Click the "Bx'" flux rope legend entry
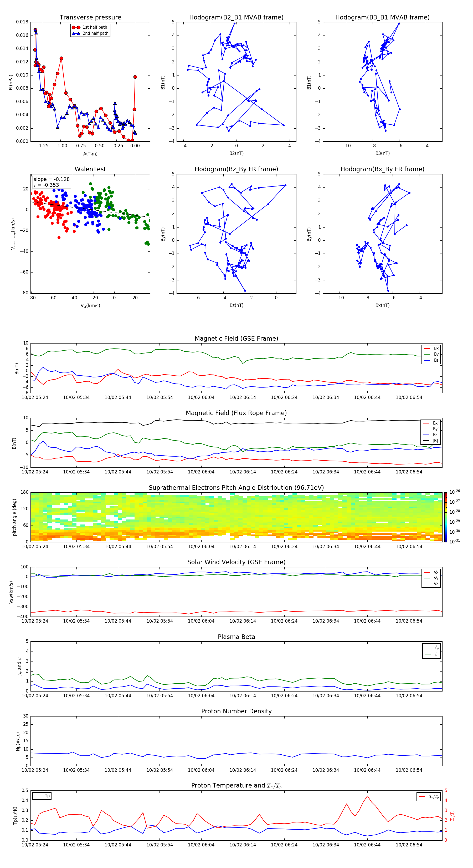Image resolution: width=473 pixels, height=868 pixels. [431, 423]
